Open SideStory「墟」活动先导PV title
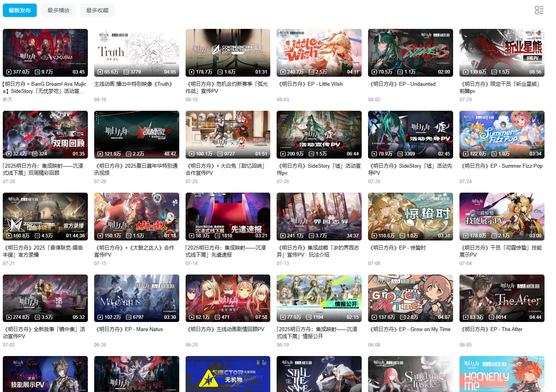Image resolution: width=556 pixels, height=392 pixels. coord(410,169)
